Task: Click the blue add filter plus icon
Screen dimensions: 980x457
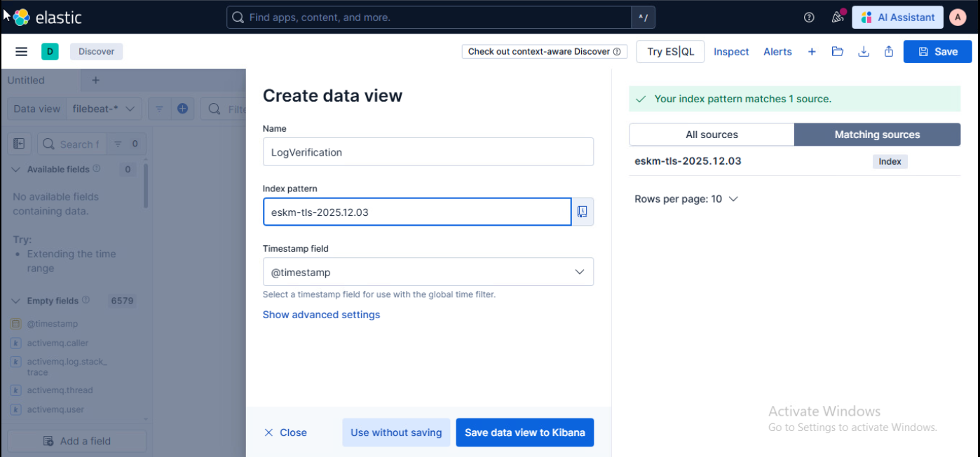Action: point(182,109)
